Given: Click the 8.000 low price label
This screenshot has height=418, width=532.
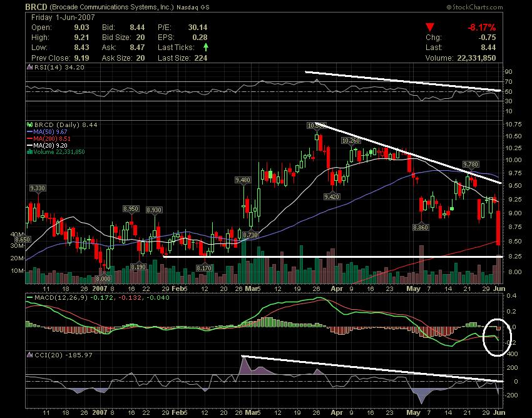Looking at the screenshot, I should click(x=103, y=279).
